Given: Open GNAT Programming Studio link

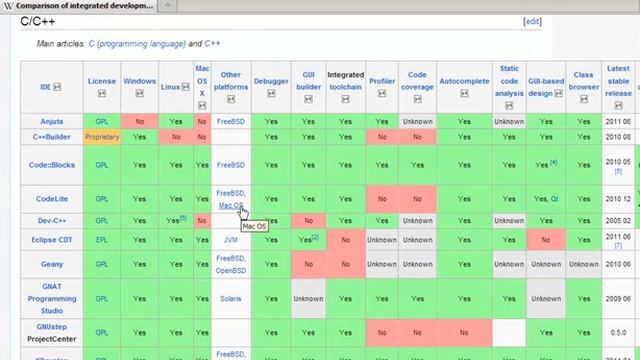Looking at the screenshot, I should click(x=52, y=299).
